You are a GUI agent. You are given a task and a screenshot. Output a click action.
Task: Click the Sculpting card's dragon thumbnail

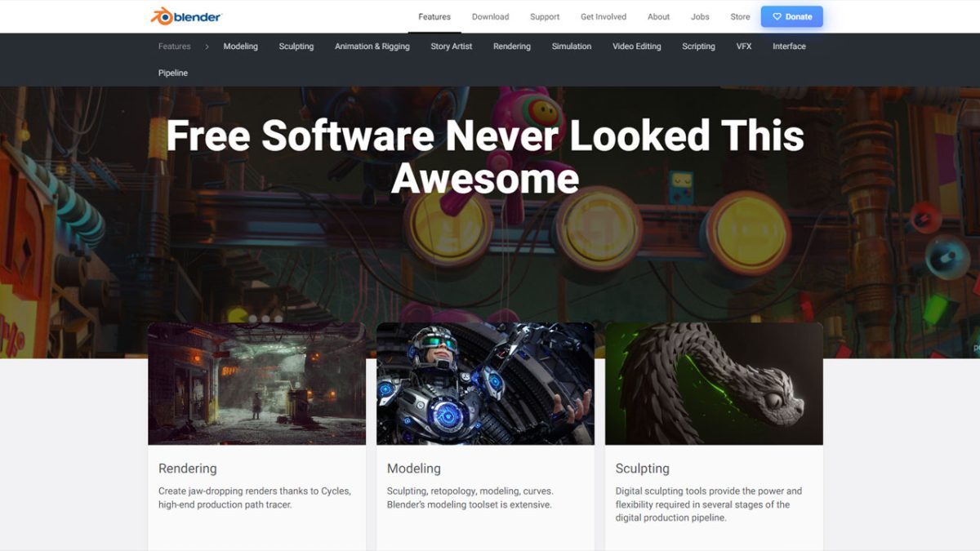click(714, 383)
